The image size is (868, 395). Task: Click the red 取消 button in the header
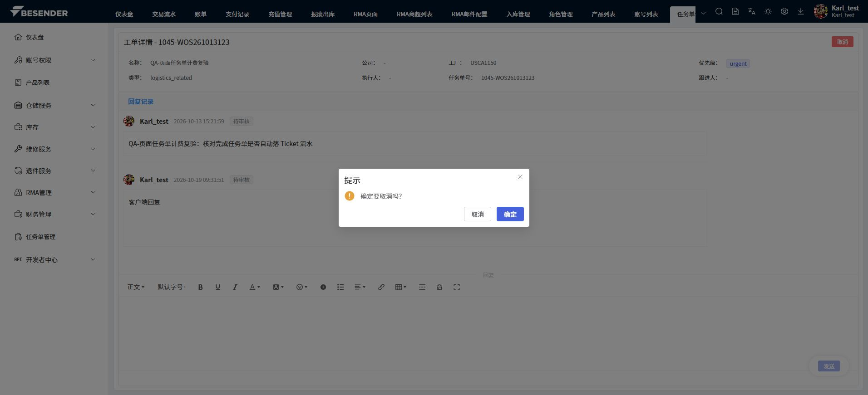[x=842, y=42]
